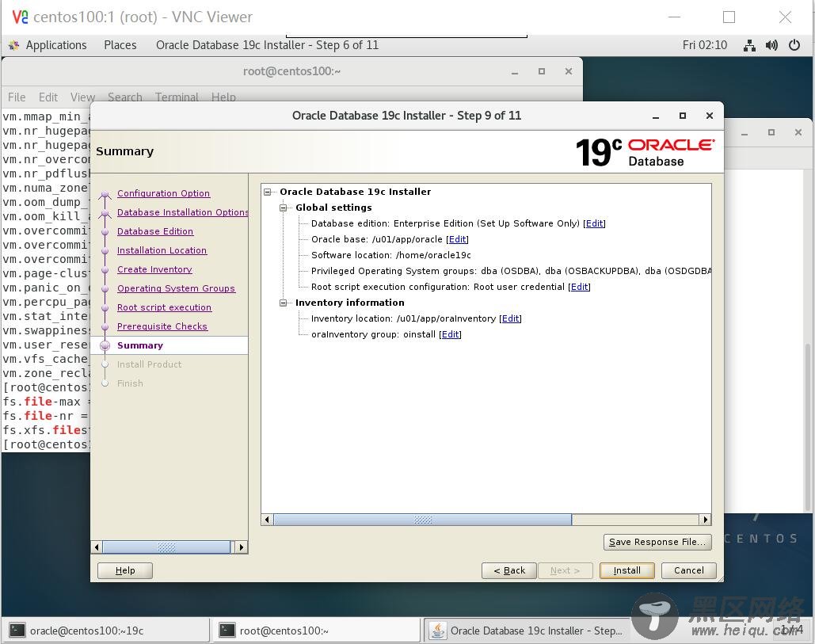Screen dimensions: 815x644
Task: Open the terminal Edit menu
Action: 48,97
